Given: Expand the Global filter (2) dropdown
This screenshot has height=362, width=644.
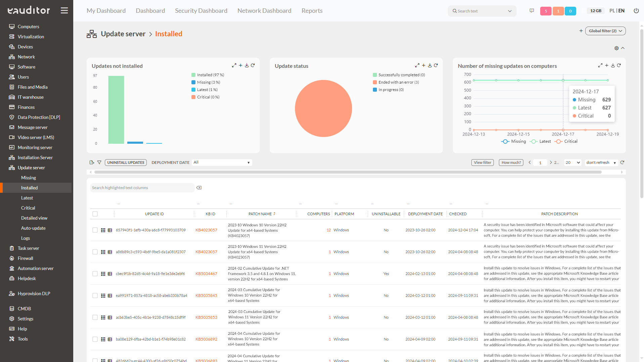Looking at the screenshot, I should 605,31.
